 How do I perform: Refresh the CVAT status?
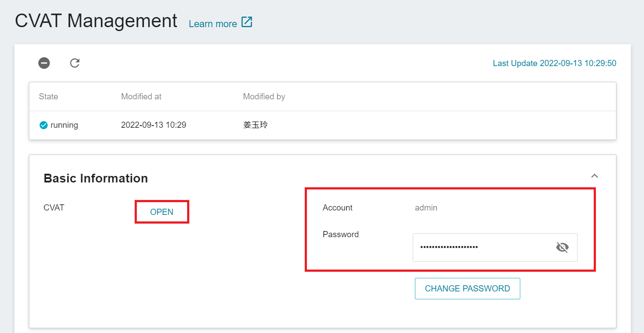point(75,63)
